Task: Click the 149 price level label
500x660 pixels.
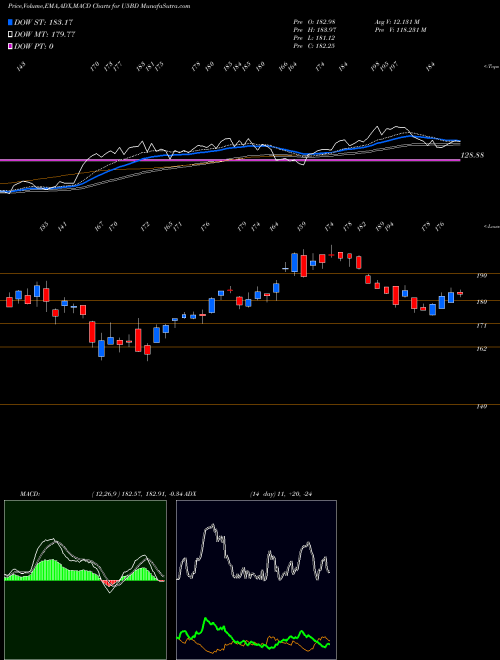Action: point(482,407)
